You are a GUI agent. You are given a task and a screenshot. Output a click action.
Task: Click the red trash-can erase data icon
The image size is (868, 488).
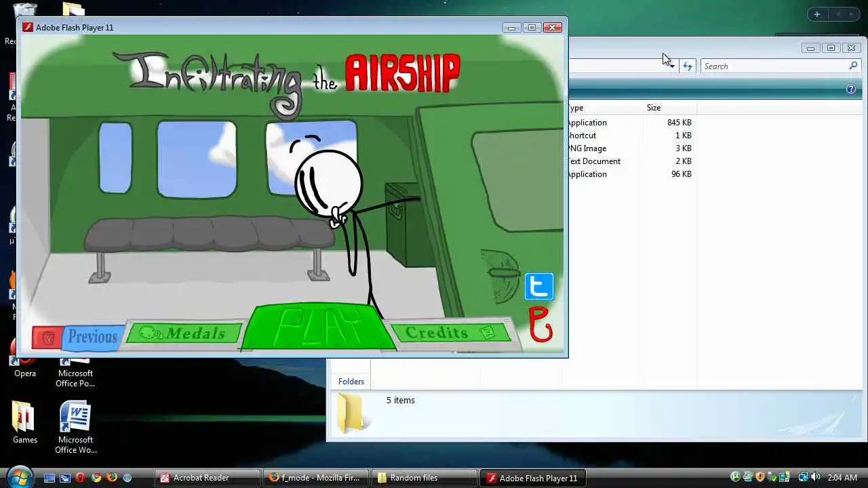47,338
